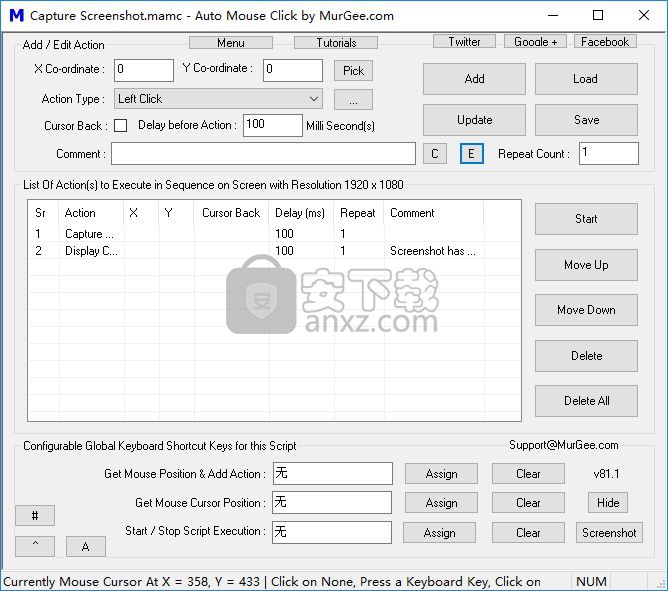Click the Move Up button
668x591 pixels.
point(586,265)
